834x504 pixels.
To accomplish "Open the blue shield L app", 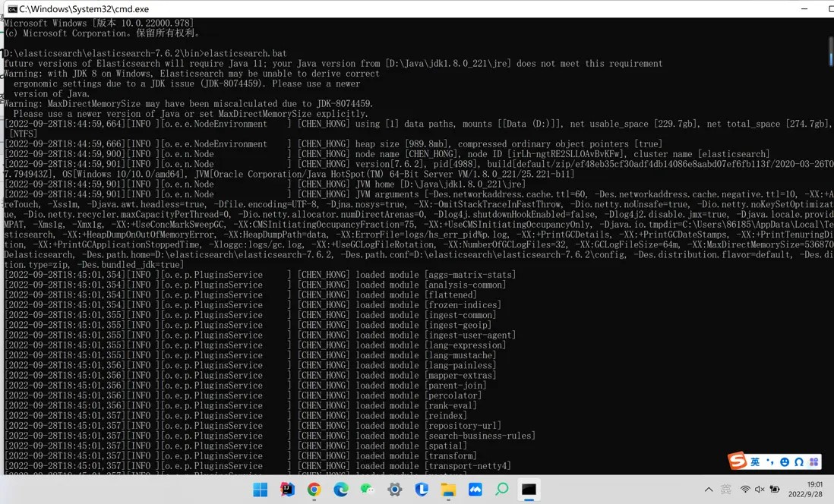I will pyautogui.click(x=422, y=490).
